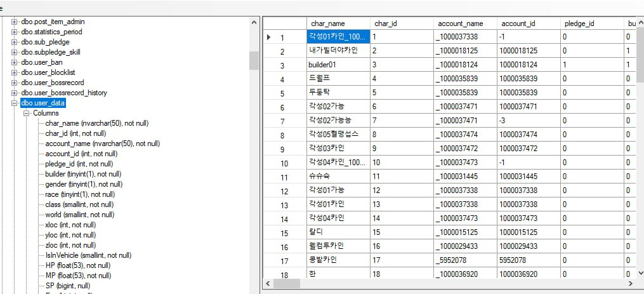The width and height of the screenshot is (644, 294).
Task: Select char_name (nvarchar(50), not null) column
Action: click(x=97, y=123)
